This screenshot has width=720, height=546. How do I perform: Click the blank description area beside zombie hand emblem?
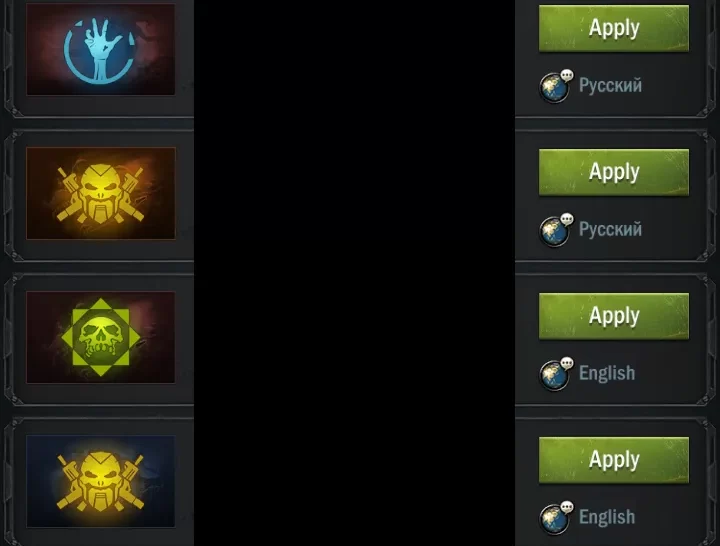pos(354,57)
